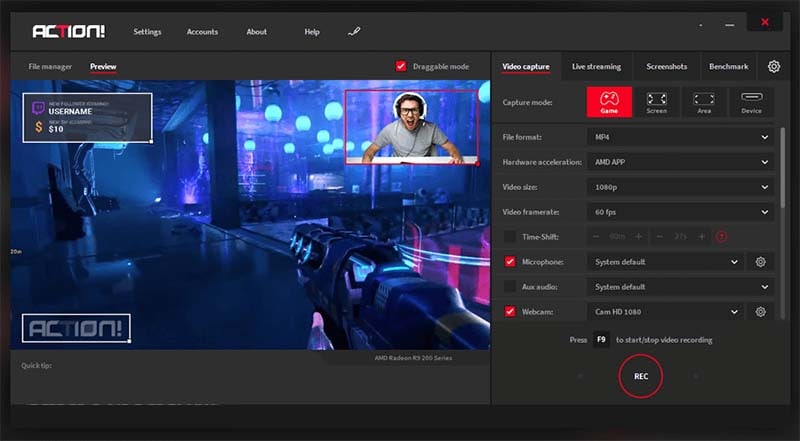
Task: Enable the Aux audio checkbox
Action: (x=510, y=287)
